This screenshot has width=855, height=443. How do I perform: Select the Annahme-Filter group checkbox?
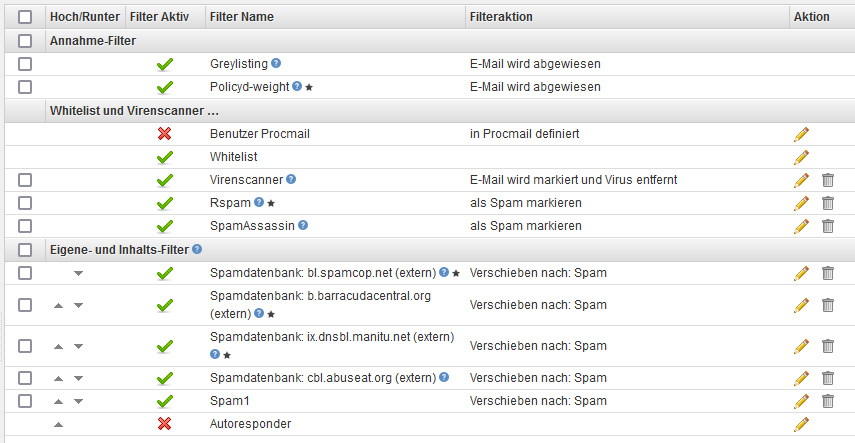click(x=25, y=41)
